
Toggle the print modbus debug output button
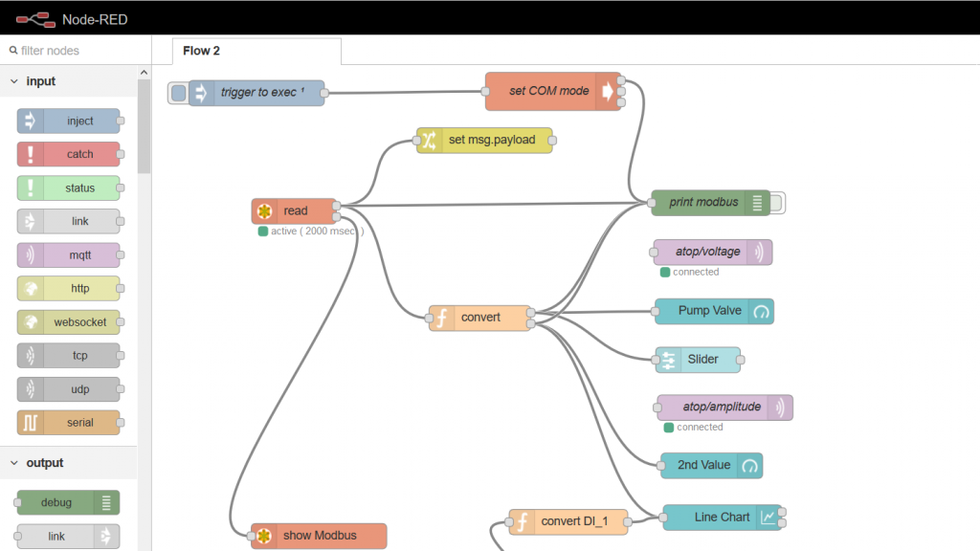[777, 203]
